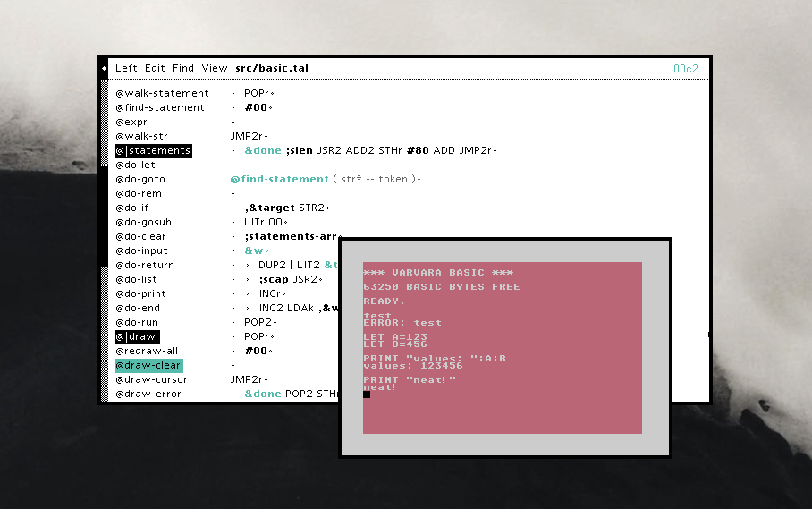Navigate to the @do-print label
Screen dimensions: 812x509
coord(141,293)
